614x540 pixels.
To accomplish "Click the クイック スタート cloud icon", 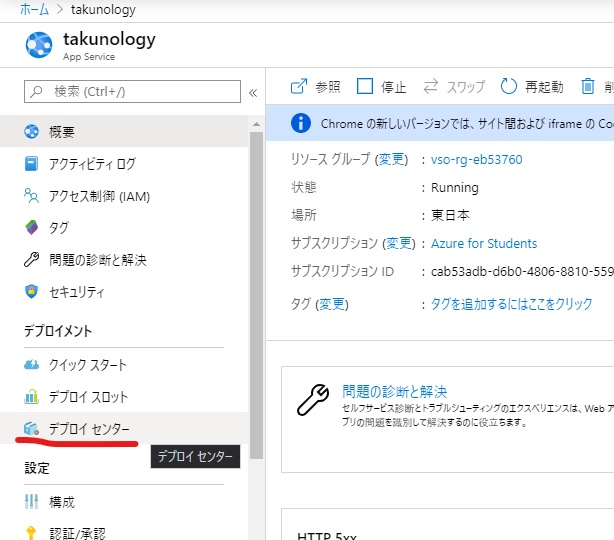I will [31, 365].
